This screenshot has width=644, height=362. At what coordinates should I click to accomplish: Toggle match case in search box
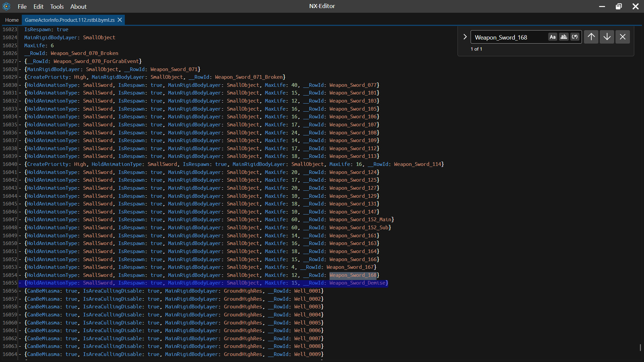click(x=552, y=37)
